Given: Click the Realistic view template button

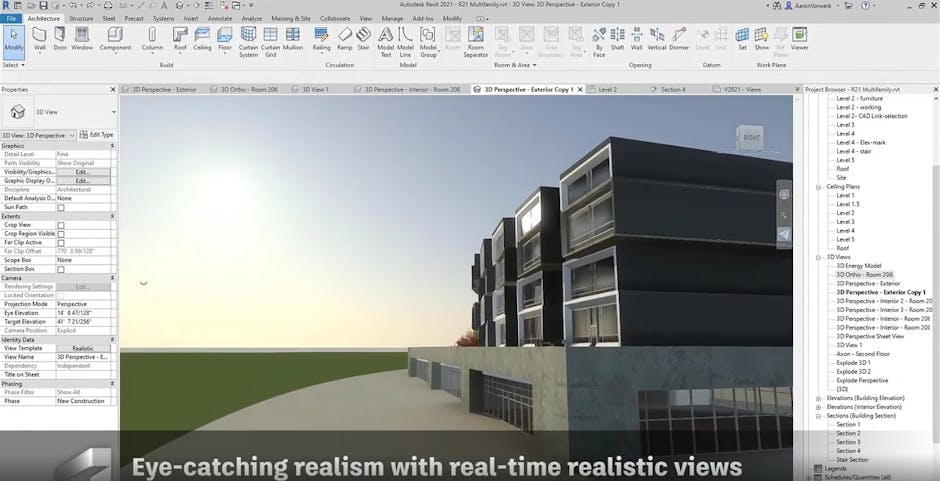Looking at the screenshot, I should tap(83, 348).
